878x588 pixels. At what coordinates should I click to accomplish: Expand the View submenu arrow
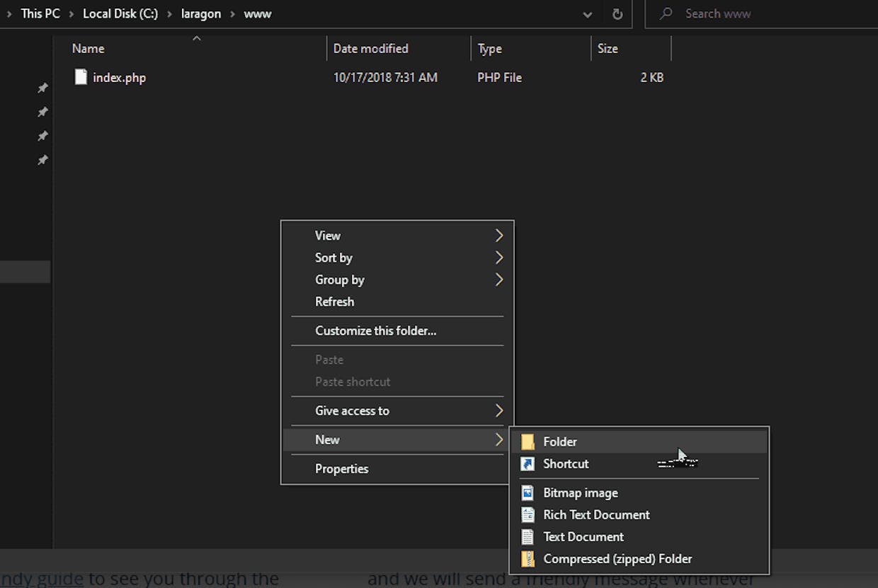[499, 236]
